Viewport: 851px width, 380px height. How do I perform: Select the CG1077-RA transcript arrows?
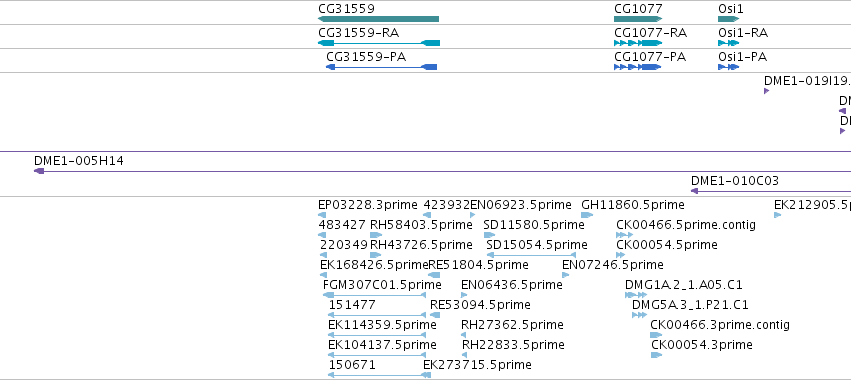point(638,43)
